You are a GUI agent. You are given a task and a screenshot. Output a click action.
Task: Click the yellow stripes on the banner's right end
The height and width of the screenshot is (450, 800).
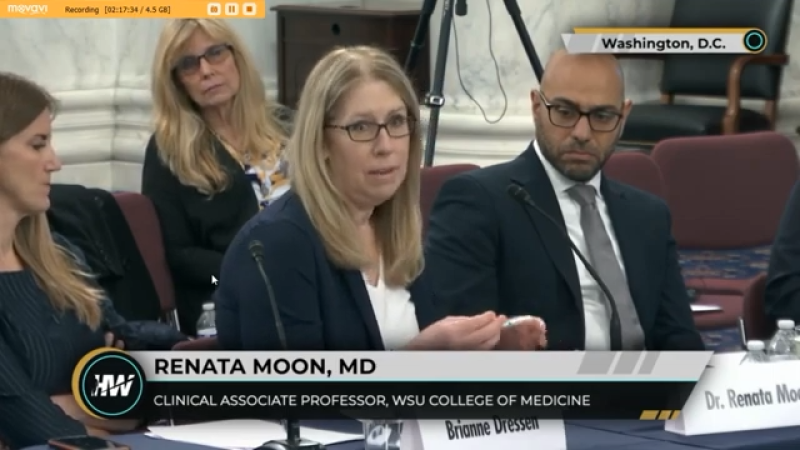click(660, 415)
